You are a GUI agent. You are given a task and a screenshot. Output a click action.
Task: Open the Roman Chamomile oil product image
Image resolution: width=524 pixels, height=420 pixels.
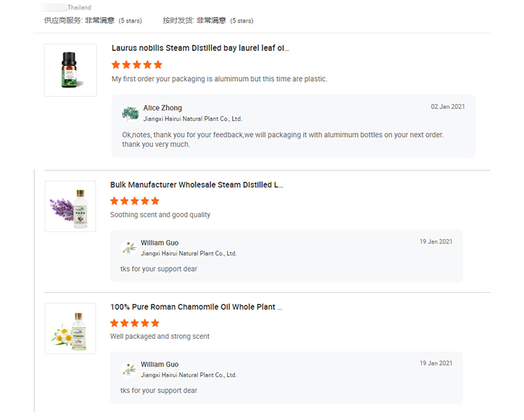[70, 328]
